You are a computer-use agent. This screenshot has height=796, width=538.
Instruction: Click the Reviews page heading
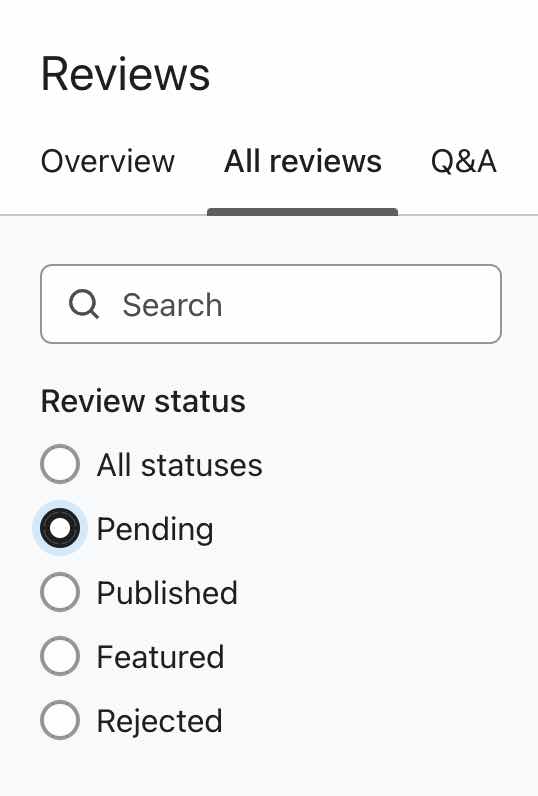coord(125,75)
